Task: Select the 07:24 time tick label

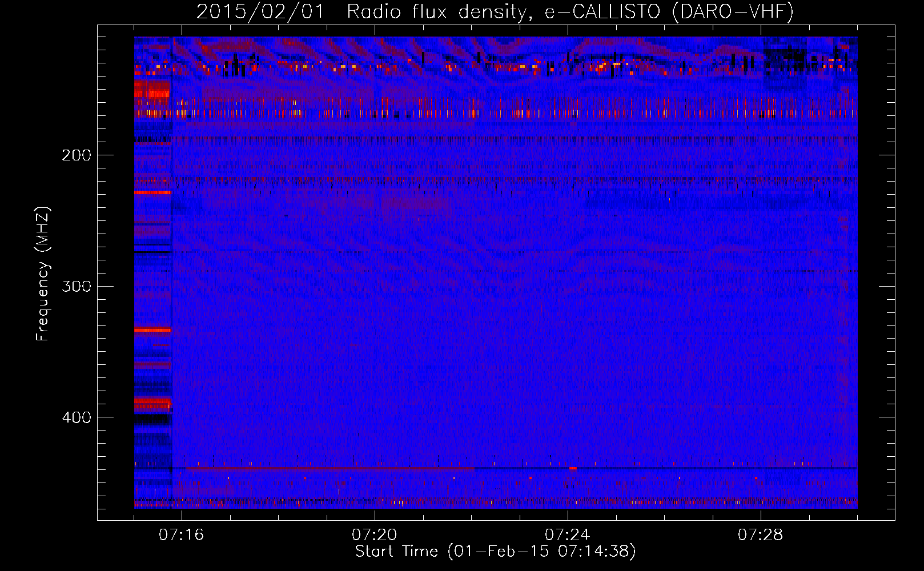Action: pyautogui.click(x=568, y=535)
